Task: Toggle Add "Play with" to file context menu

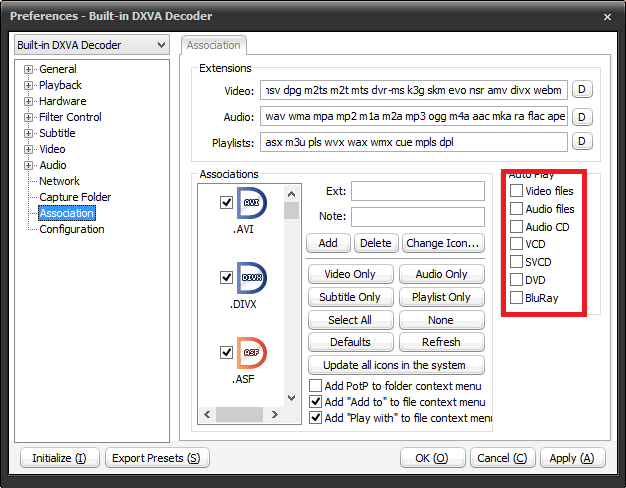Action: tap(315, 418)
